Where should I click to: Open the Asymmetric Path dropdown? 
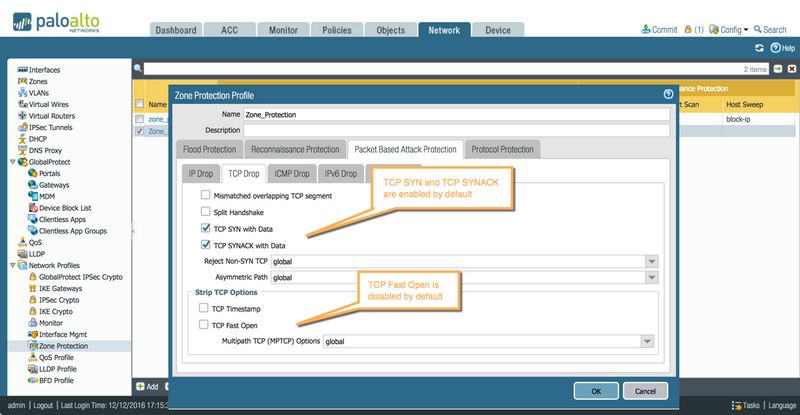652,277
